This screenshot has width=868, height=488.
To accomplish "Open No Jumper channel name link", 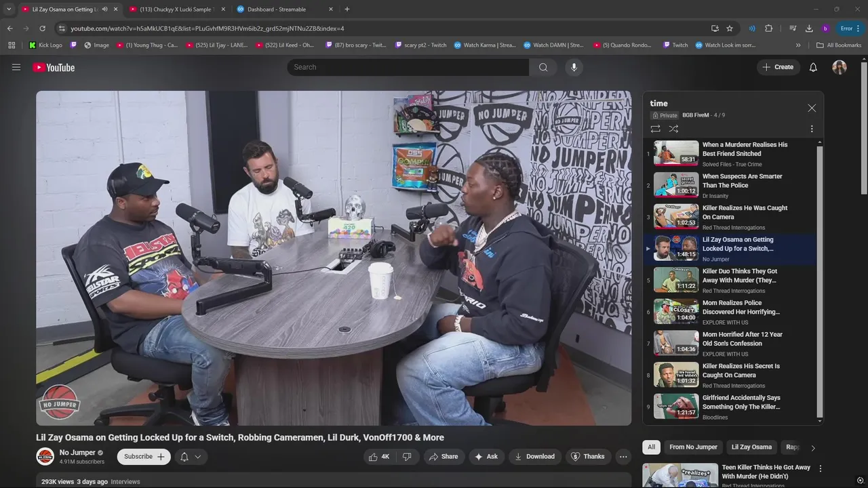I will (x=77, y=453).
